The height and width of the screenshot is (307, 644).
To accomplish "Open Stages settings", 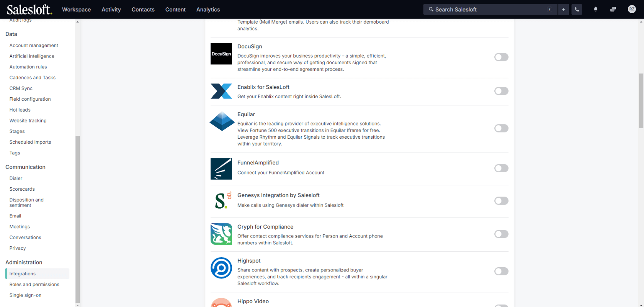I will 17,131.
